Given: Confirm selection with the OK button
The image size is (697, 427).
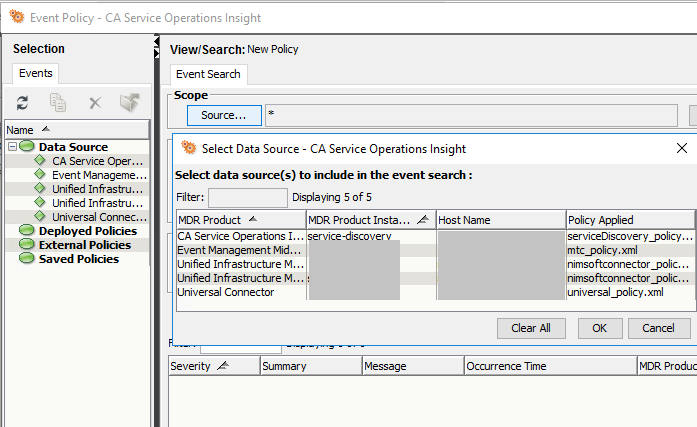Looking at the screenshot, I should tap(599, 328).
